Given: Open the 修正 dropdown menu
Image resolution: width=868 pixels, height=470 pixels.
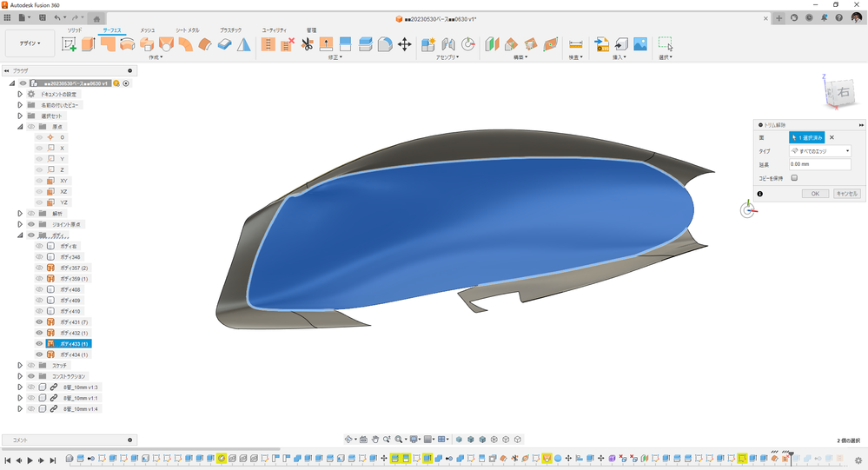Looking at the screenshot, I should tap(335, 57).
